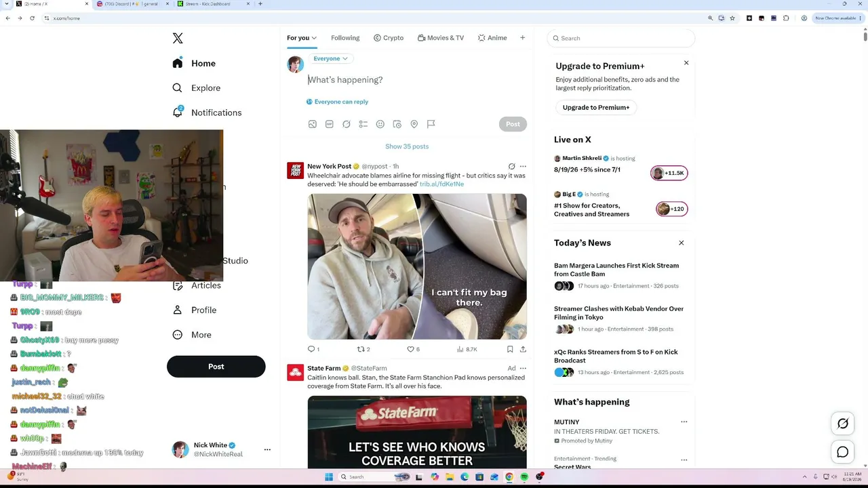Click the Windows Start button
This screenshot has width=868, height=488.
329,477
